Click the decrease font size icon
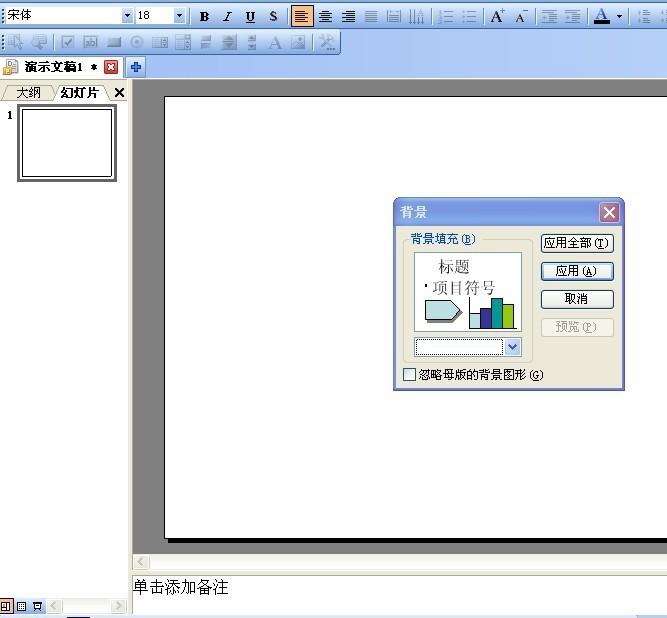667x618 pixels. click(x=520, y=16)
